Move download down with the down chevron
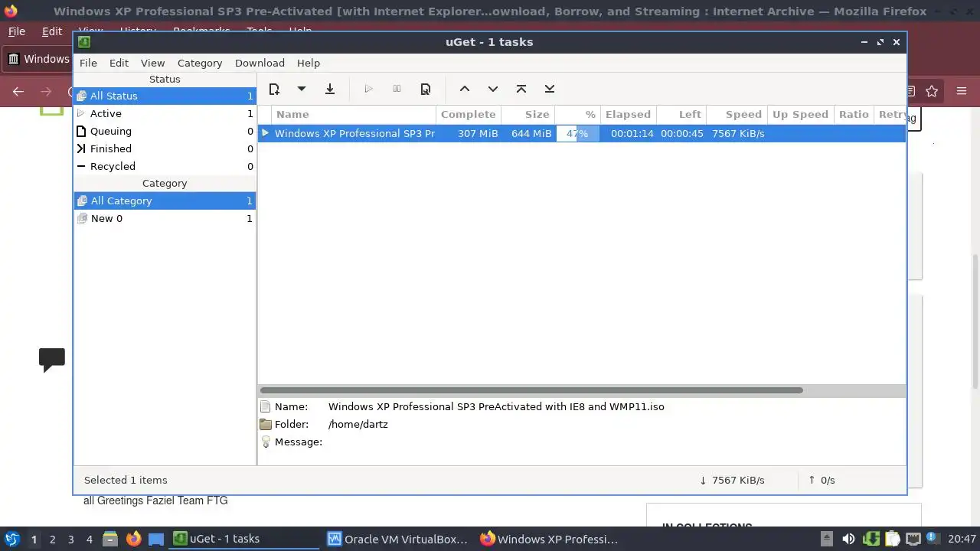The image size is (980, 551). (x=493, y=89)
